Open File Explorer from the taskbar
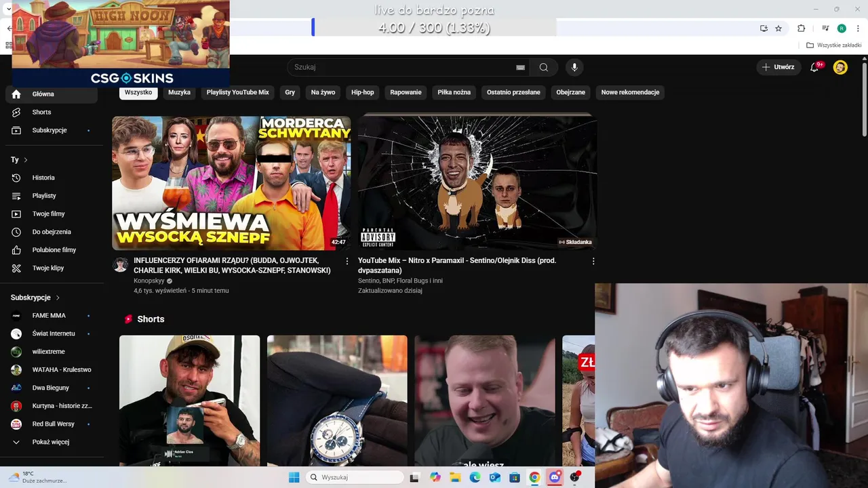868x488 pixels. click(455, 477)
